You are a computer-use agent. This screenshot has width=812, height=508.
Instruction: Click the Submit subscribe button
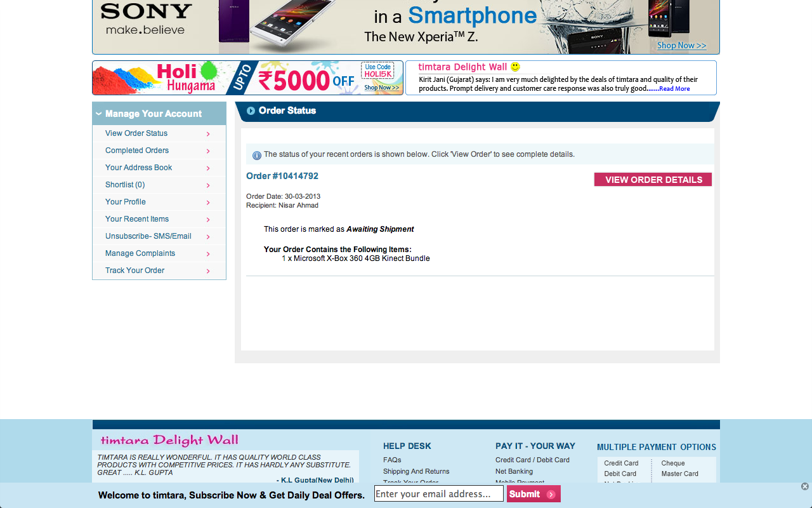pyautogui.click(x=534, y=494)
